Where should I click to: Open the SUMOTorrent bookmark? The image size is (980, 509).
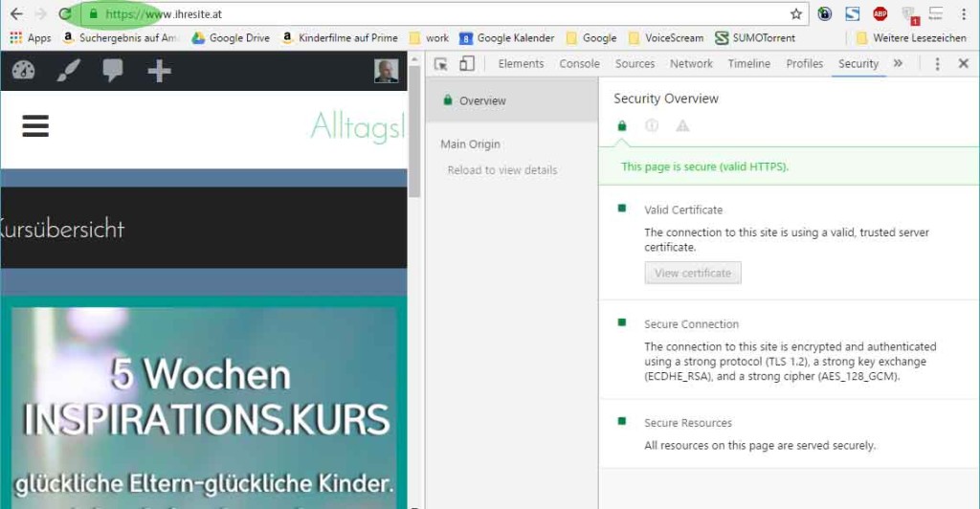click(x=755, y=38)
